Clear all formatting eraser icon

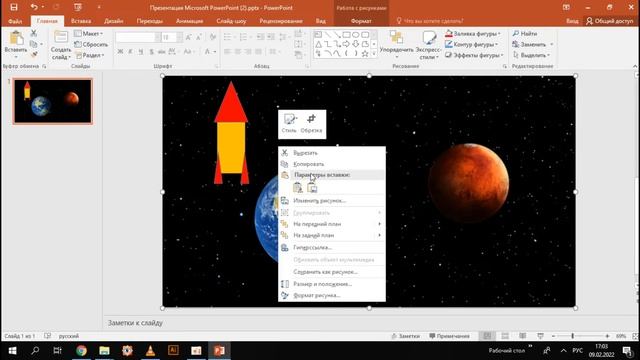pos(213,38)
